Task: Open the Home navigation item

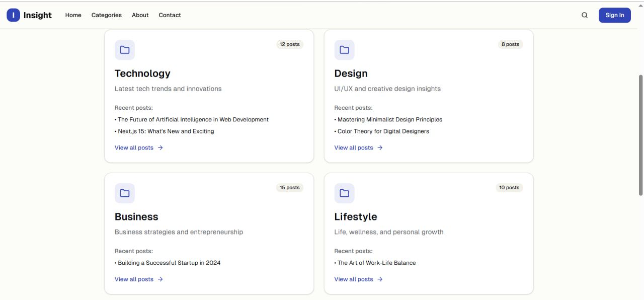Action: (73, 15)
